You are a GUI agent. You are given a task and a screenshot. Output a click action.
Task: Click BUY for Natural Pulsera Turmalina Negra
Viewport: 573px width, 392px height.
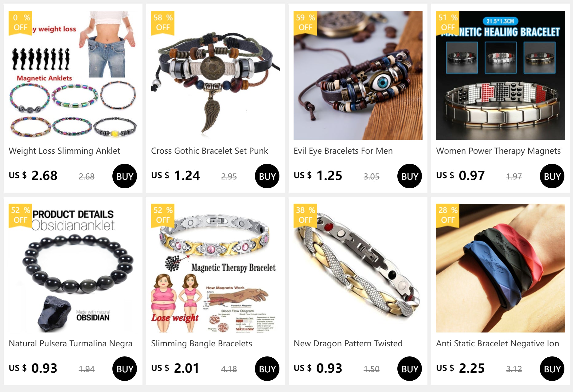(125, 369)
